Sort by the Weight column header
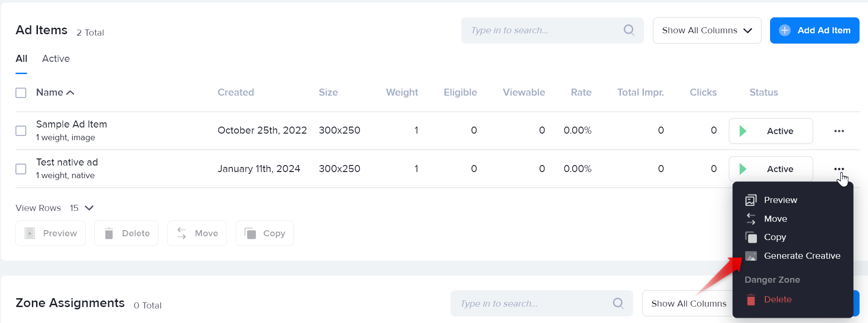The width and height of the screenshot is (868, 323). point(402,92)
